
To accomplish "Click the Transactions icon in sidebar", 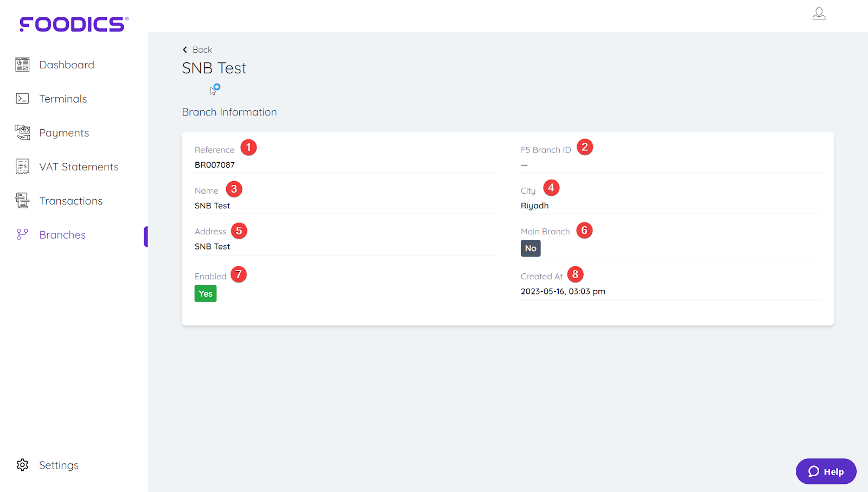I will pos(22,201).
